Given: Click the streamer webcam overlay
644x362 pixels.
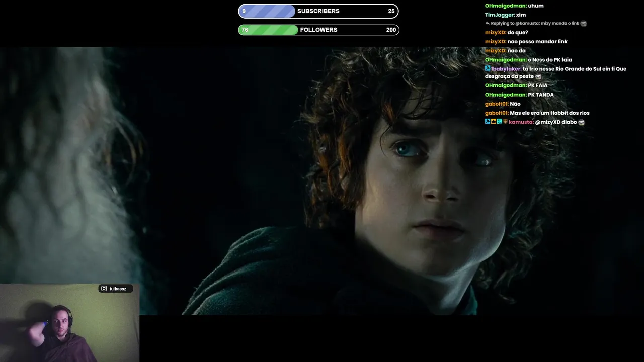Looking at the screenshot, I should (69, 323).
